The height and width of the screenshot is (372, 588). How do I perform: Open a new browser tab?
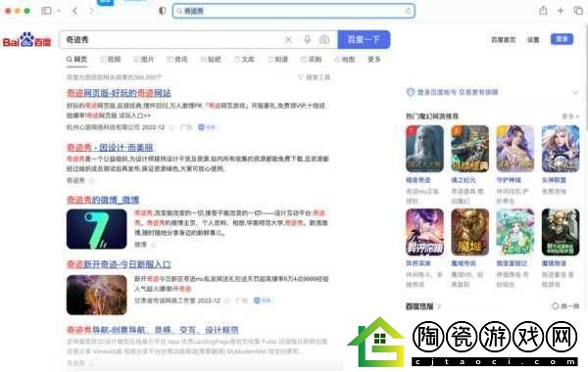[x=561, y=11]
